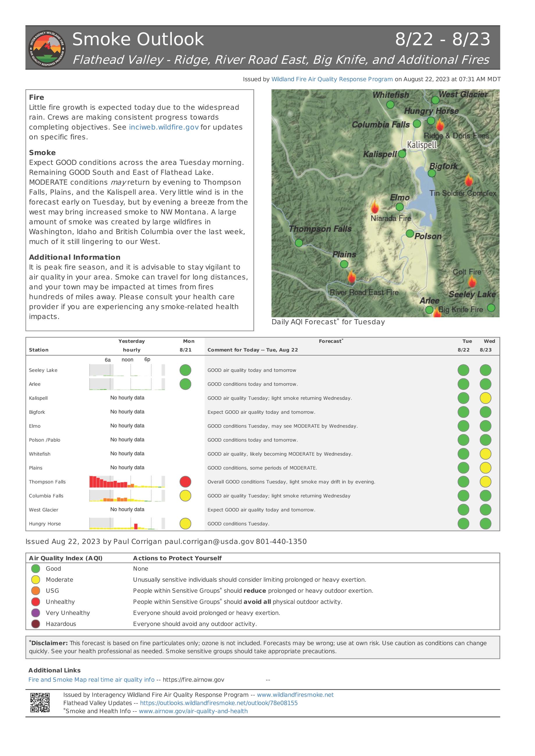This screenshot has height=756, width=535.
Task: Click the QR code in the footer
Action: coord(40,703)
